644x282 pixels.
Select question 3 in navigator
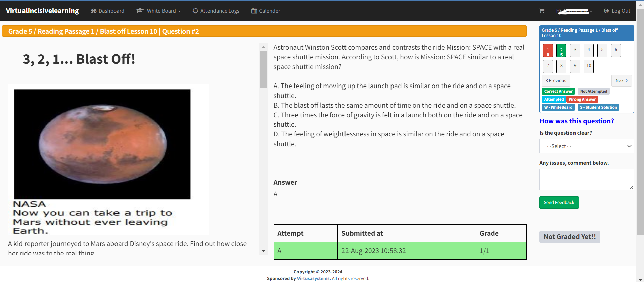coord(575,51)
